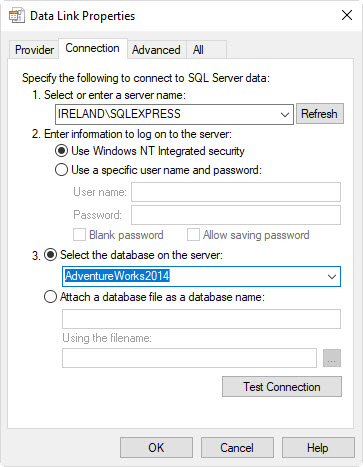Click the Data Link Properties title icon
This screenshot has width=363, height=467.
pyautogui.click(x=16, y=16)
